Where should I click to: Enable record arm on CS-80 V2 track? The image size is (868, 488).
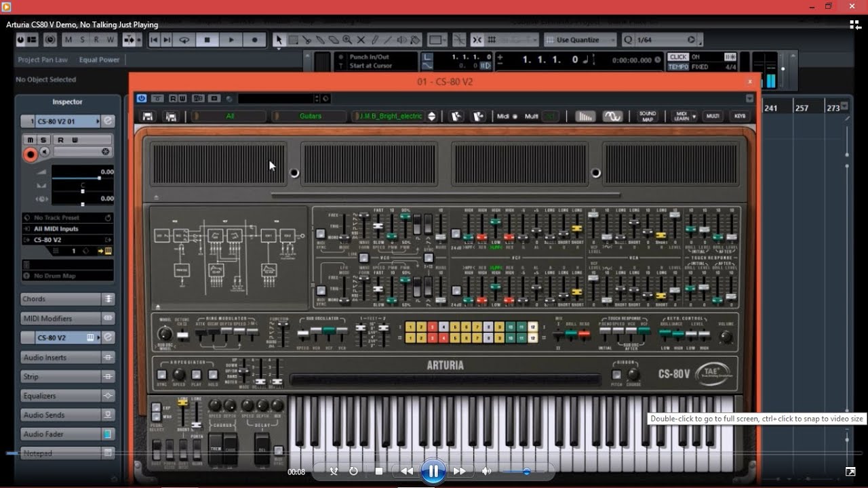(x=30, y=155)
